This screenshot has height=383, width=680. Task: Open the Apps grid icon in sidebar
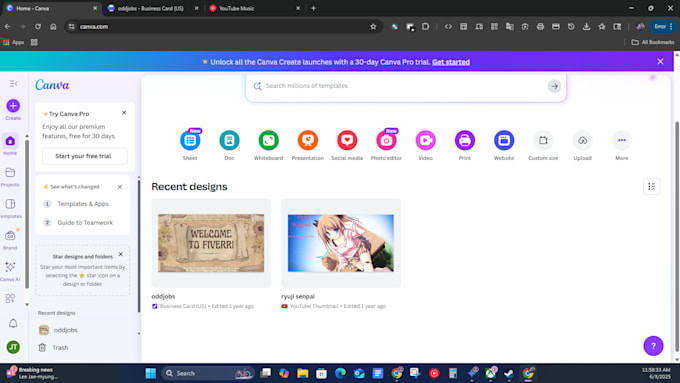click(10, 298)
